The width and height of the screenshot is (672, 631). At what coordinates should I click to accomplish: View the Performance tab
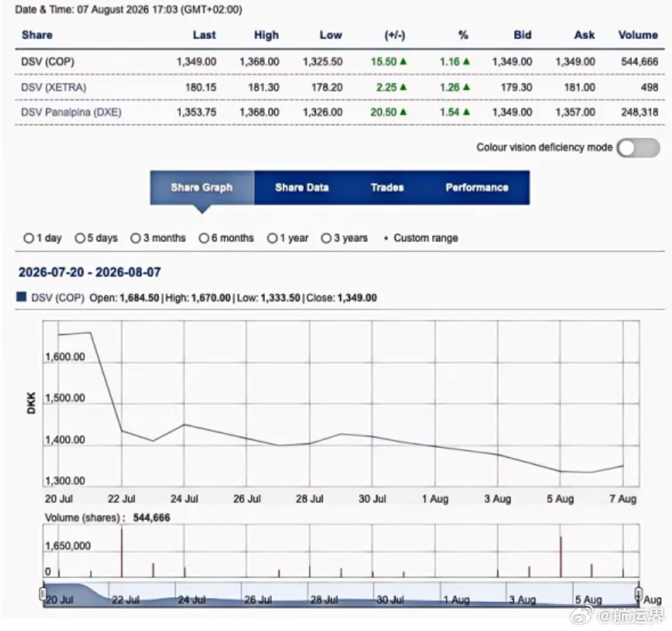pyautogui.click(x=477, y=188)
